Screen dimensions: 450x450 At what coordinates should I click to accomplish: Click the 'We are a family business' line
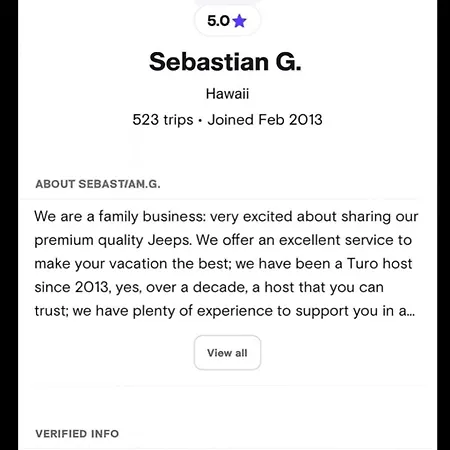pyautogui.click(x=226, y=217)
